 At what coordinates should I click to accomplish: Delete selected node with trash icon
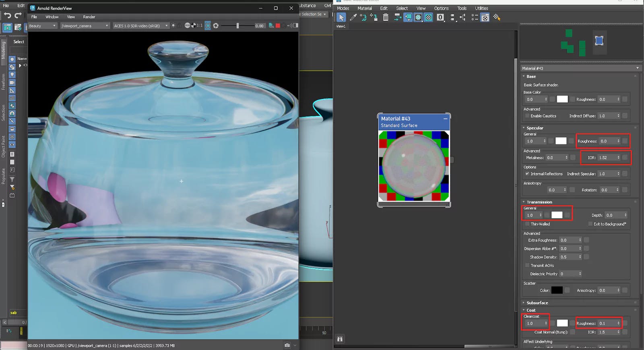pos(386,17)
